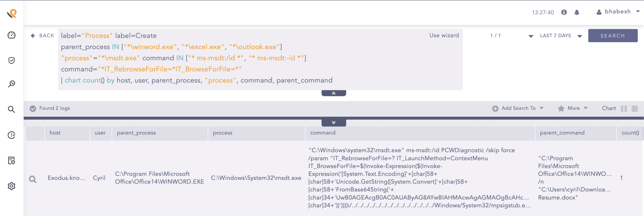This screenshot has height=216, width=644.
Task: Click the clock alert sidebar icon
Action: tap(12, 135)
